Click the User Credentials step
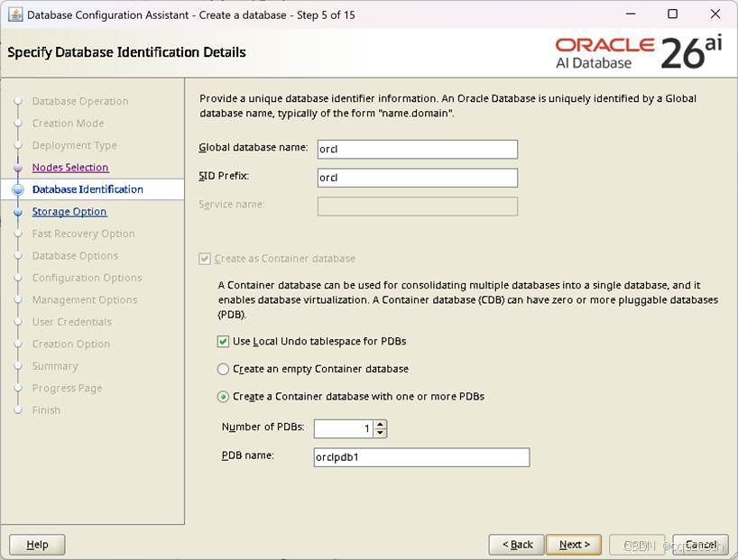 72,322
